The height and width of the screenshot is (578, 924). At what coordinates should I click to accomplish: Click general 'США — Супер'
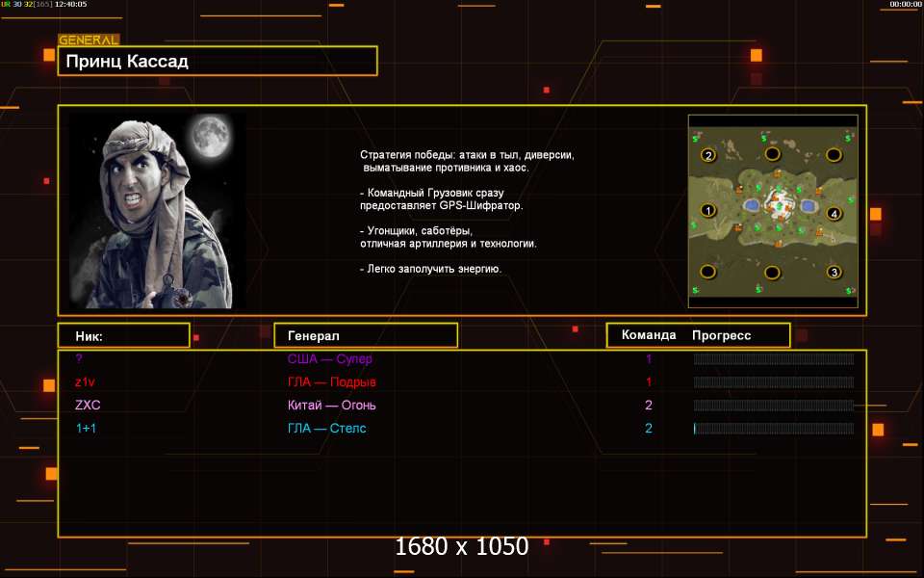[x=330, y=359]
